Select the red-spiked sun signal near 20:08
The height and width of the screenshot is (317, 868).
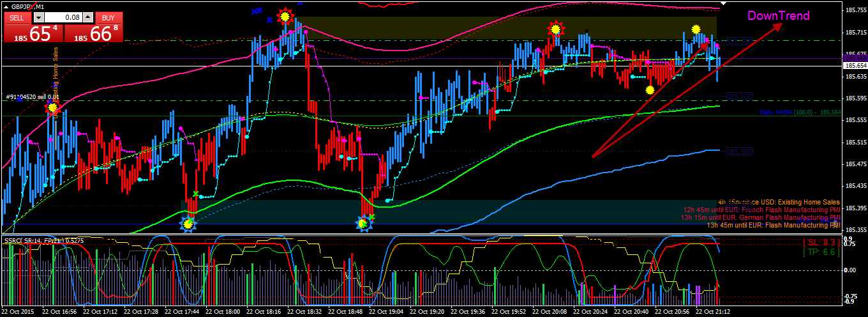(556, 29)
